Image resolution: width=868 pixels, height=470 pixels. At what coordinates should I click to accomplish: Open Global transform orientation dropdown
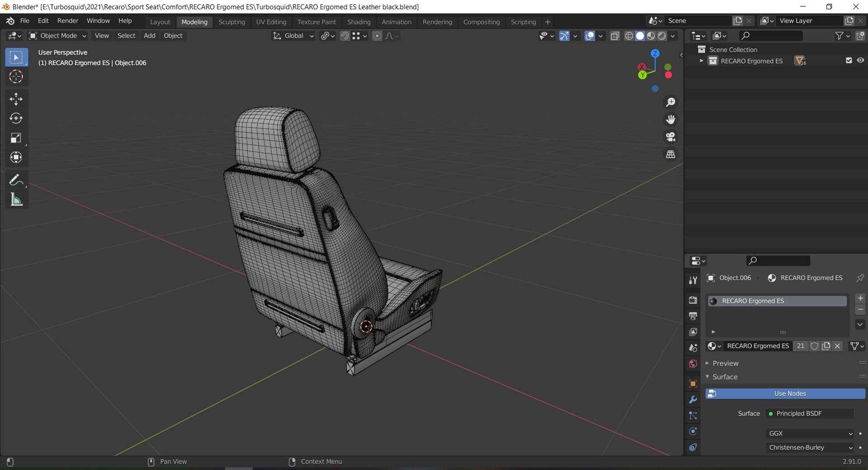pyautogui.click(x=293, y=36)
